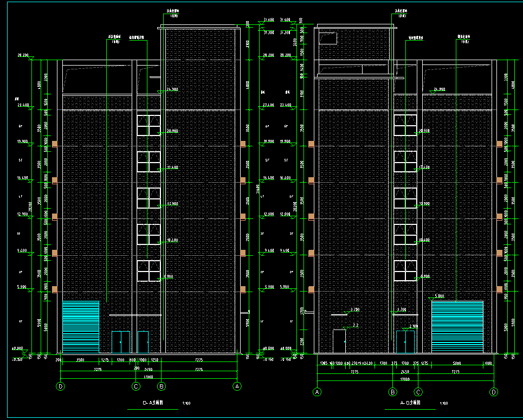The image size is (523, 420).
Task: Select axis bubble D under the right elevation
Action: (x=493, y=391)
